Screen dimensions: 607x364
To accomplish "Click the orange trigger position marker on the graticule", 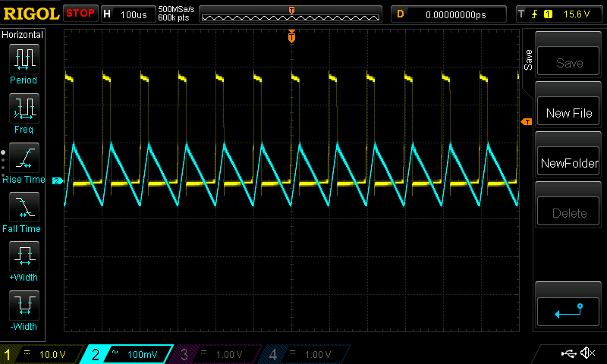I will pos(291,36).
